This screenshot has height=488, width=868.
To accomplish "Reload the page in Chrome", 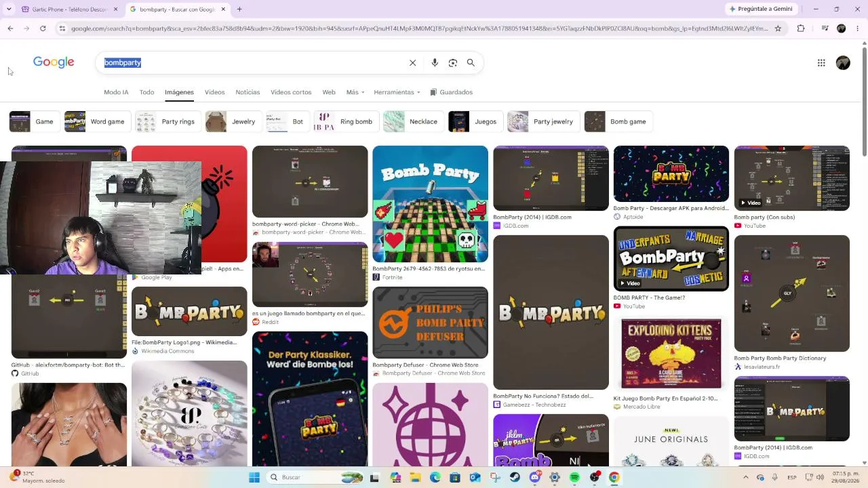I will (x=43, y=28).
